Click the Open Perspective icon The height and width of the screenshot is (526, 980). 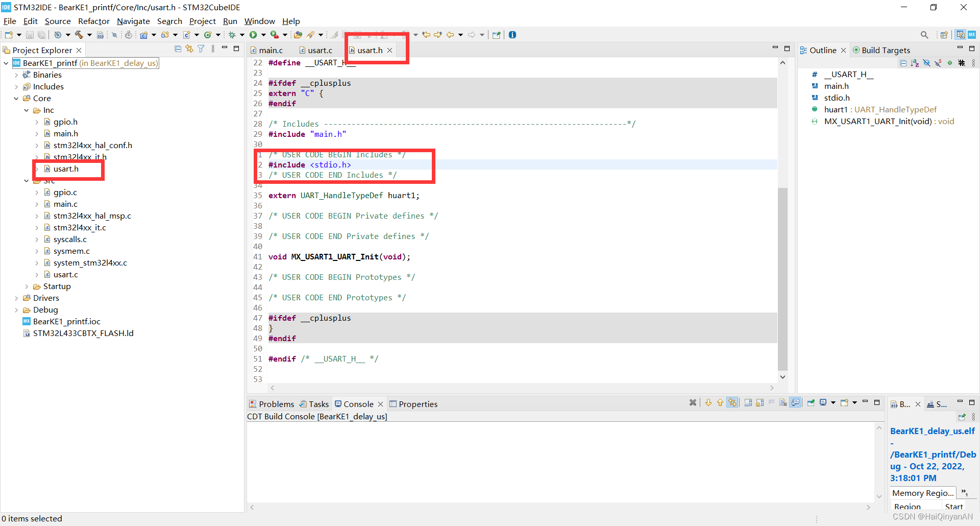click(x=944, y=35)
